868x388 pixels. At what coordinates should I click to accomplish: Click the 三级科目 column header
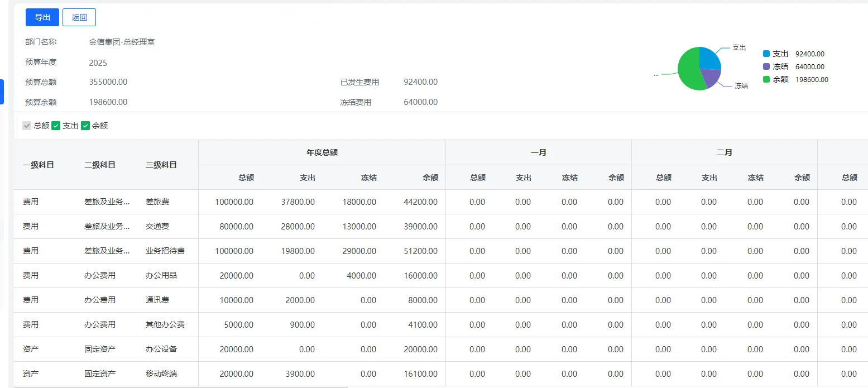(161, 165)
